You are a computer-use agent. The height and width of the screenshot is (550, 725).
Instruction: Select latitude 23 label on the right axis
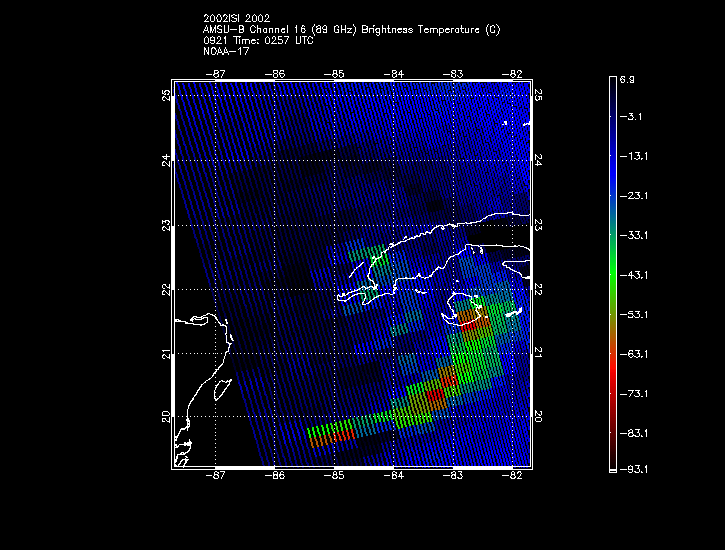(538, 225)
